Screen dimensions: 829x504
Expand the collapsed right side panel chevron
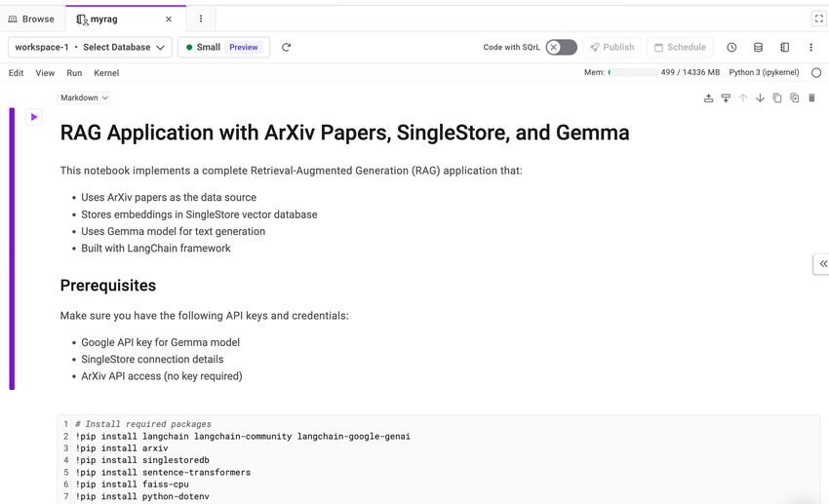click(x=822, y=263)
